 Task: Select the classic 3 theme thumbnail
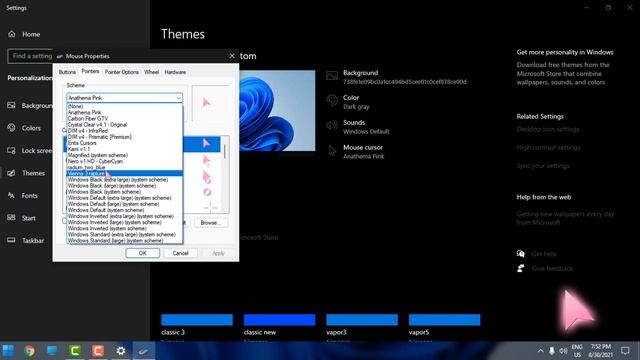tap(197, 320)
